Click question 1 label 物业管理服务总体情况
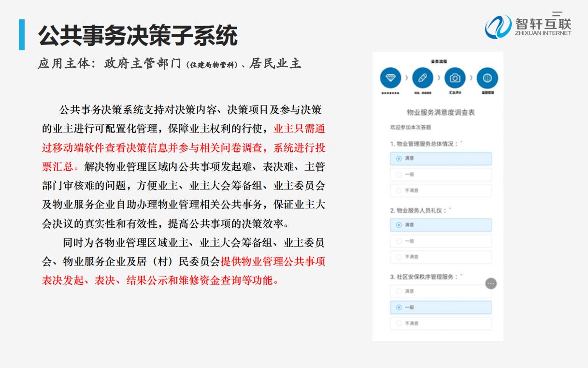The width and height of the screenshot is (588, 368). click(427, 144)
